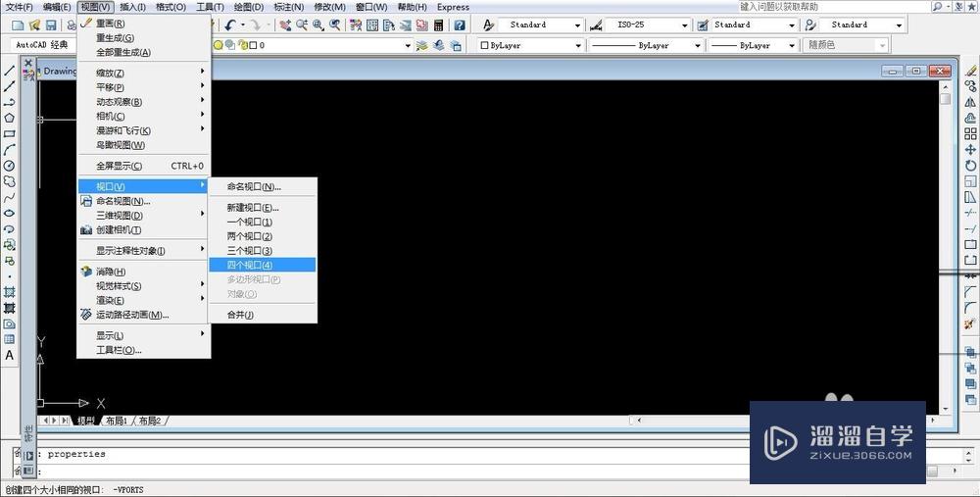Choose 两个视口(2) menu entry
The height and width of the screenshot is (497, 980).
(262, 236)
